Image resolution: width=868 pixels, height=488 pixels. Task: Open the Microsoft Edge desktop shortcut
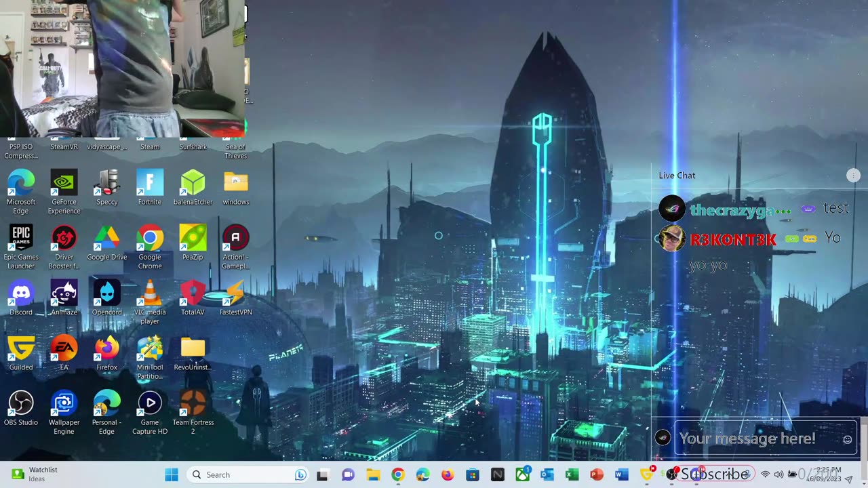click(21, 192)
